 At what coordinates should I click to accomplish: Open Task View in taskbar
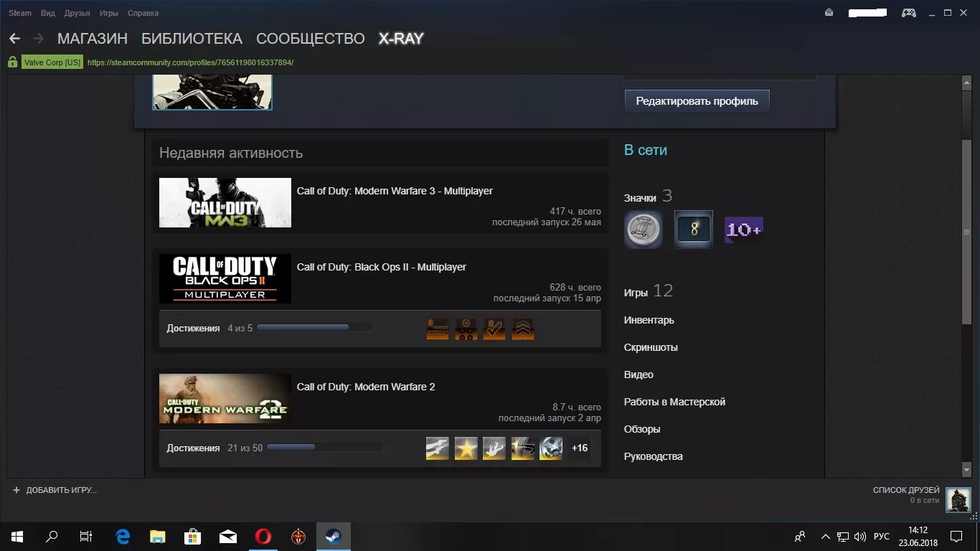86,537
